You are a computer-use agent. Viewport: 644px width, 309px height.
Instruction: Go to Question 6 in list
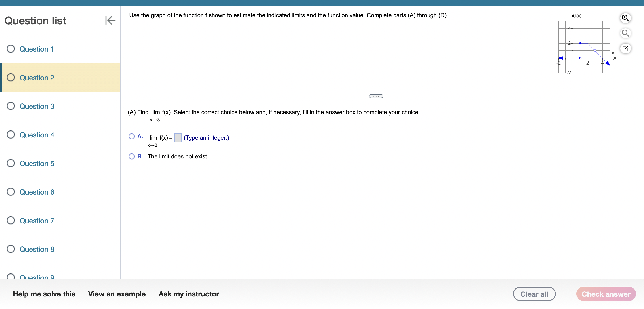tap(37, 192)
